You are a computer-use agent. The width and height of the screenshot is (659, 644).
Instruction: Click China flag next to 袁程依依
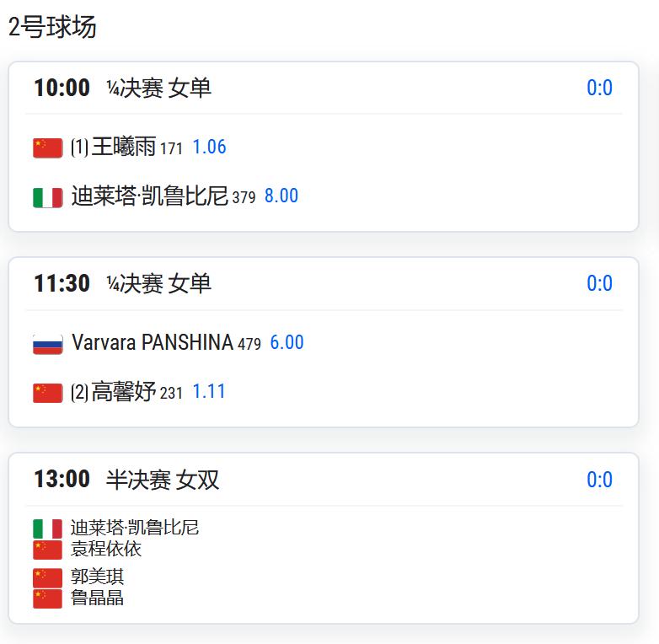point(47,550)
